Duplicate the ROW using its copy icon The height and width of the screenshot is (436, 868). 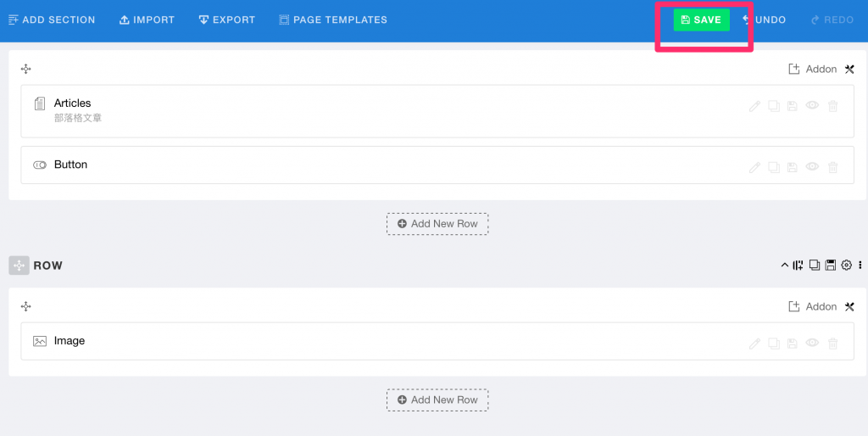(814, 266)
